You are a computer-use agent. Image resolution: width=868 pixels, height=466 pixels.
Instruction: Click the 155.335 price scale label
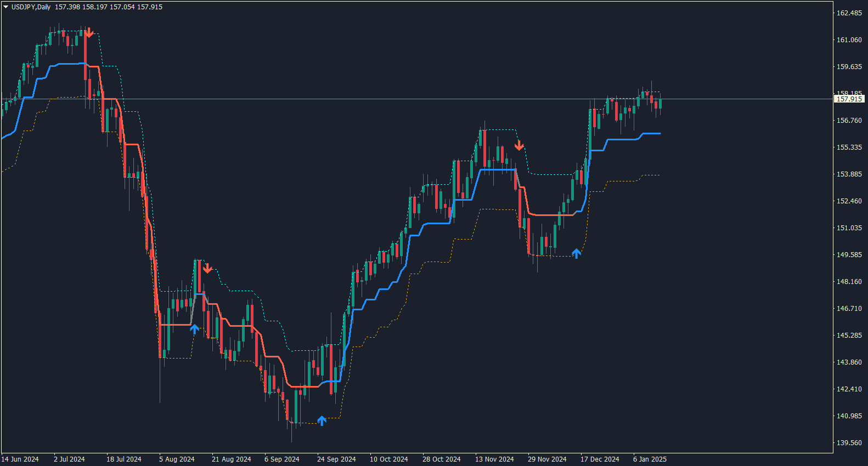(x=849, y=147)
